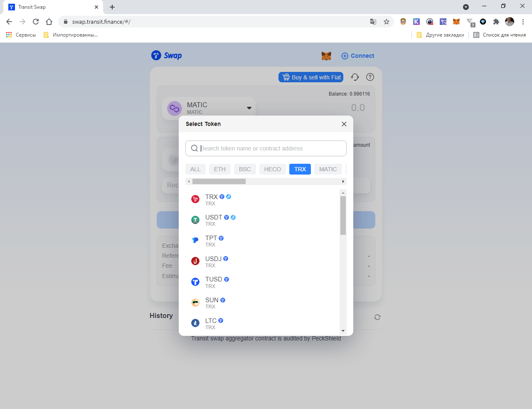
Task: Click the browser reload button
Action: [36, 22]
